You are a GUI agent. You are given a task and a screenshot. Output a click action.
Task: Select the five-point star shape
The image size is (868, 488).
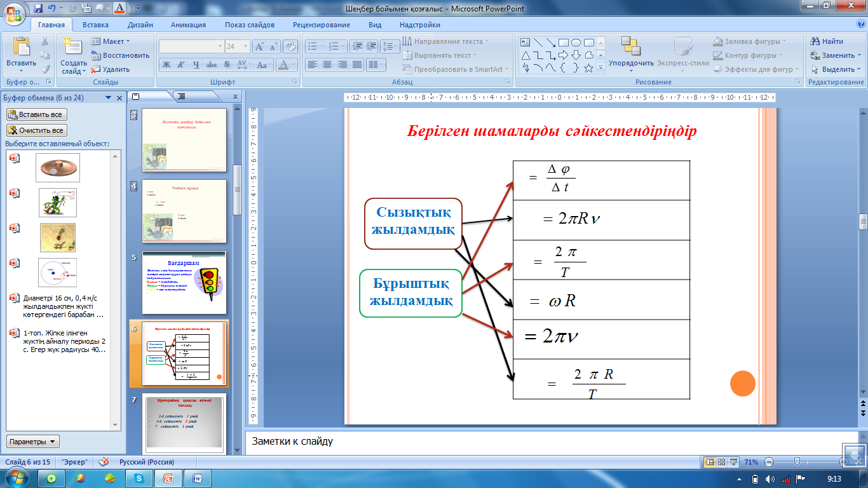[589, 68]
